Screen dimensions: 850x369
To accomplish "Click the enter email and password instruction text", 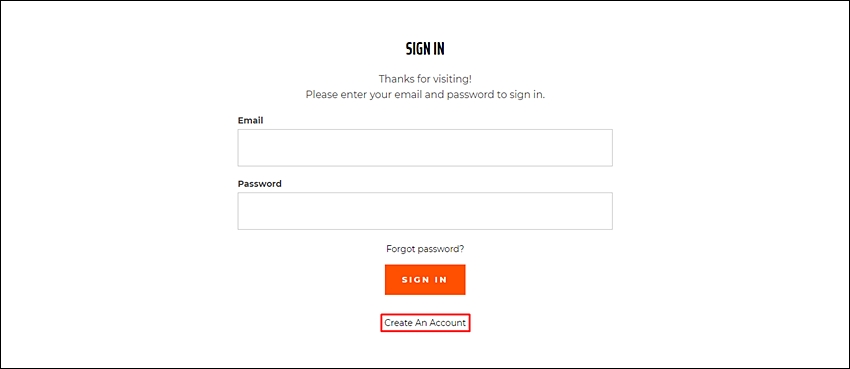I will point(425,95).
